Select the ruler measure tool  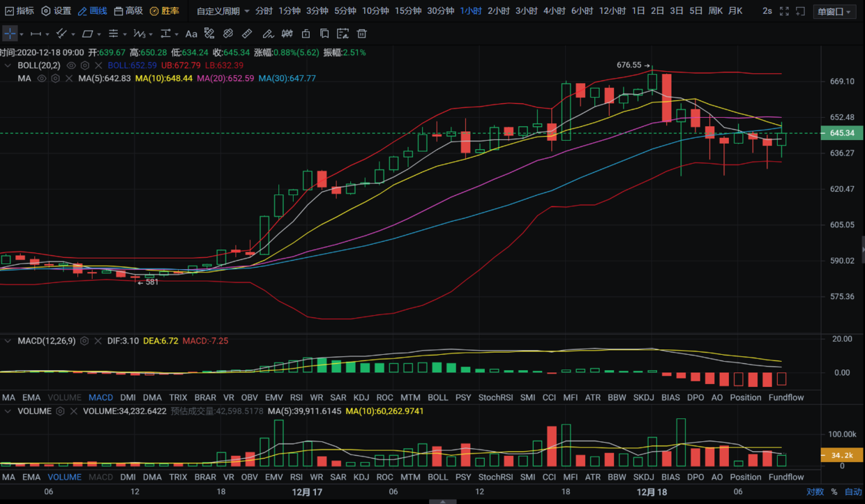[248, 33]
